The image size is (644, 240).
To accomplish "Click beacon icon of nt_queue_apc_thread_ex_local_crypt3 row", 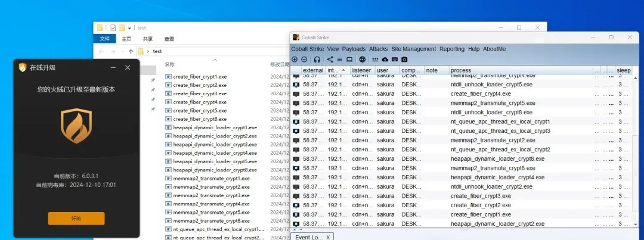I will pos(296,131).
